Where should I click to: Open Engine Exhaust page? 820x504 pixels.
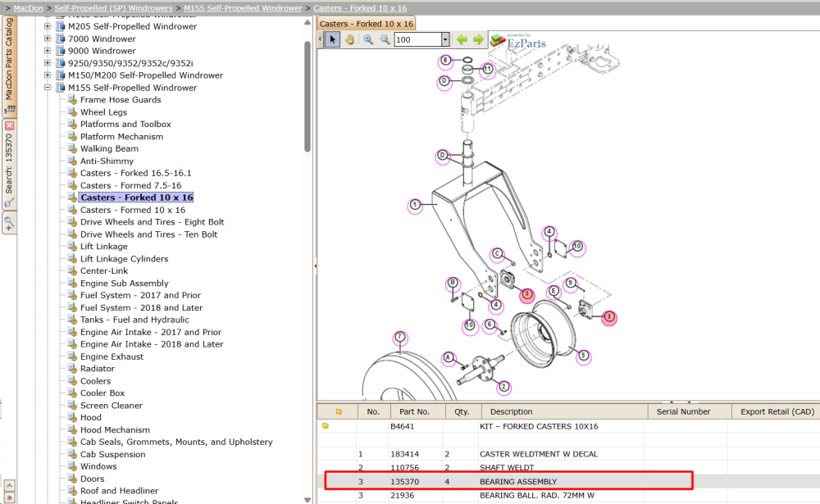pyautogui.click(x=112, y=356)
